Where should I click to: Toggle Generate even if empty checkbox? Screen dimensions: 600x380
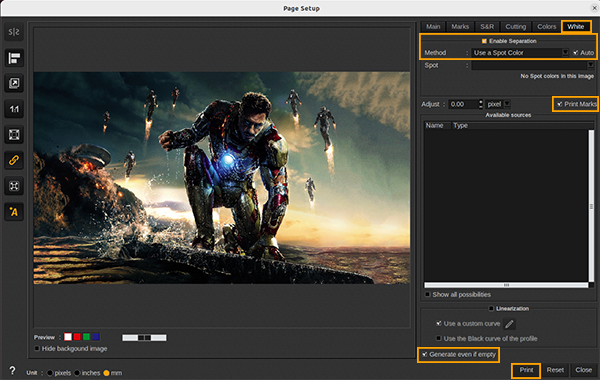coord(424,354)
